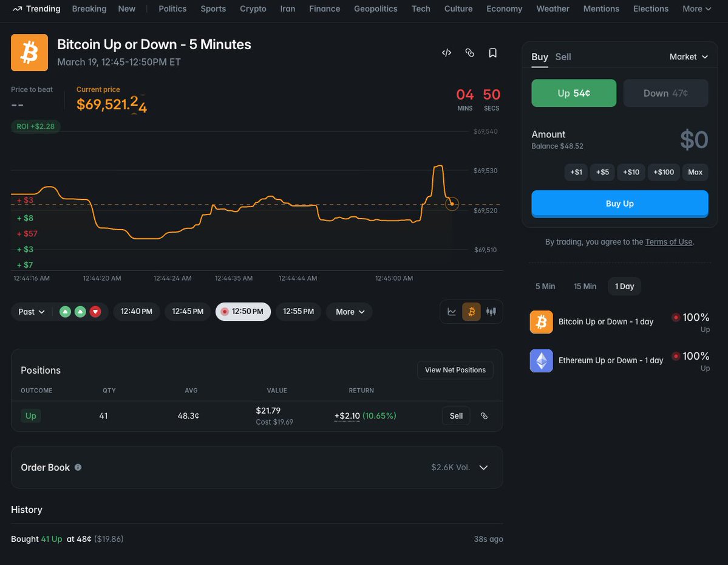728x565 pixels.
Task: Bookmark this Bitcoin market
Action: click(492, 53)
